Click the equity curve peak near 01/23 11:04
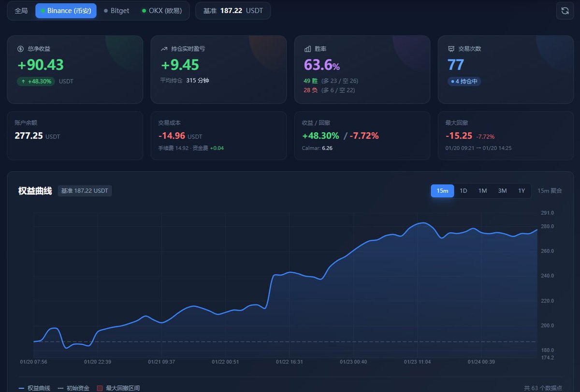The height and width of the screenshot is (392, 580). click(x=423, y=223)
